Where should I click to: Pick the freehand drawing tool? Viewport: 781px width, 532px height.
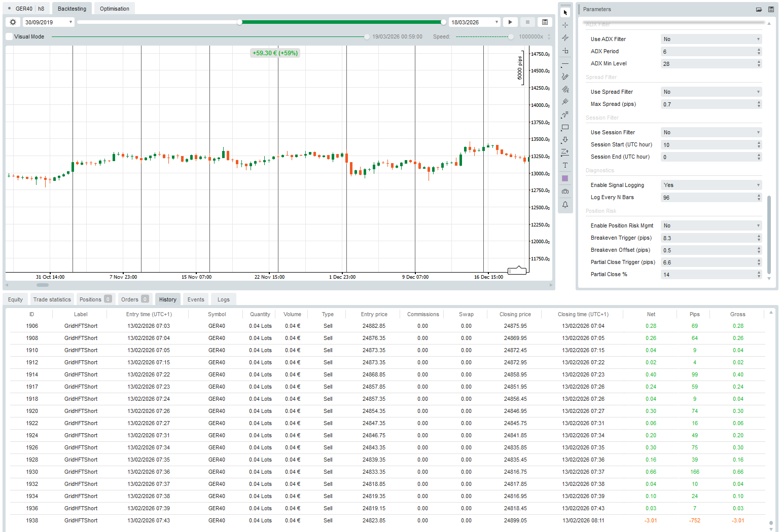565,77
